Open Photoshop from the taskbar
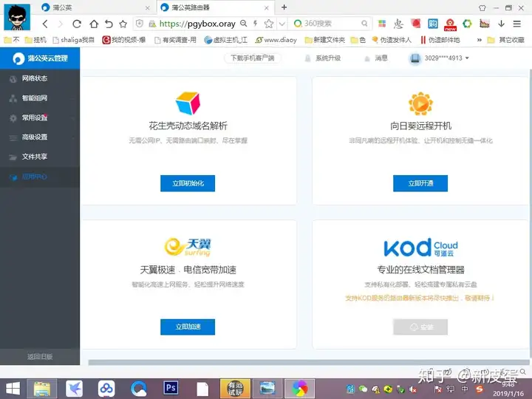This screenshot has width=532, height=399. [x=171, y=388]
